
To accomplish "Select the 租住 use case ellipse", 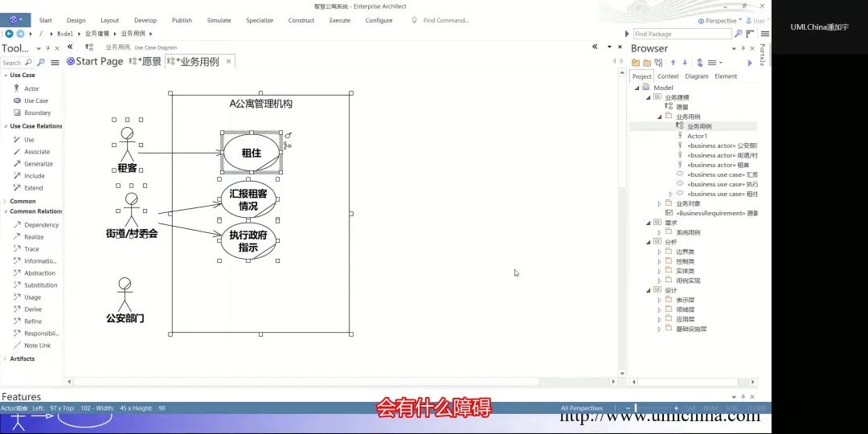I will (251, 152).
